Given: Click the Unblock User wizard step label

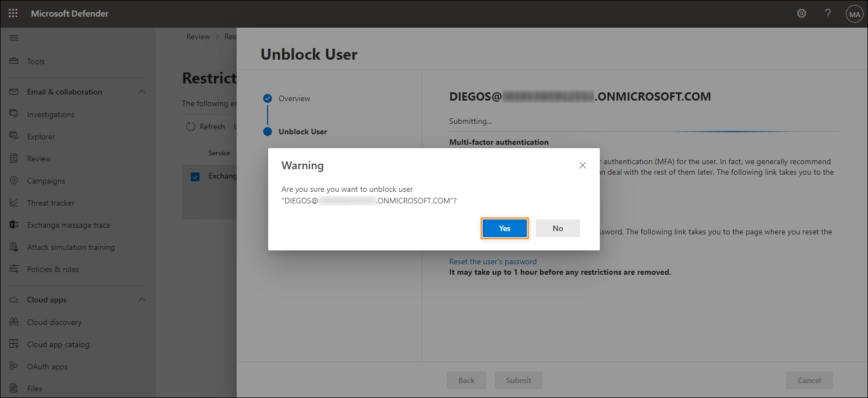Looking at the screenshot, I should tap(303, 132).
